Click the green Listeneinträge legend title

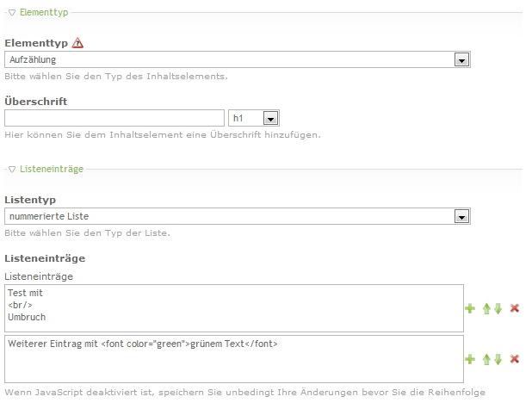52,169
